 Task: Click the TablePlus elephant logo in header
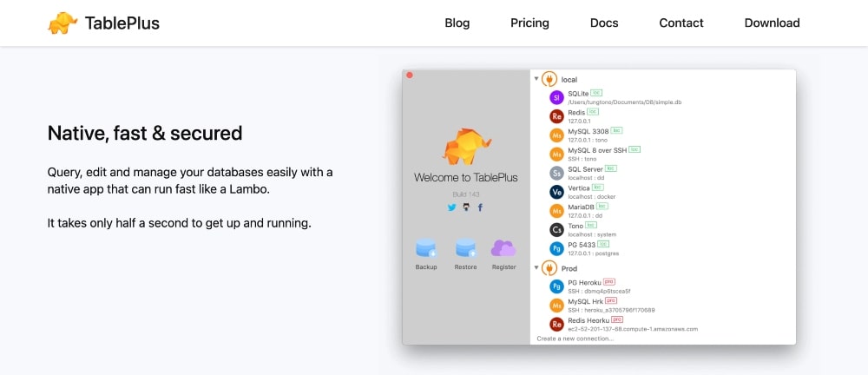[62, 23]
